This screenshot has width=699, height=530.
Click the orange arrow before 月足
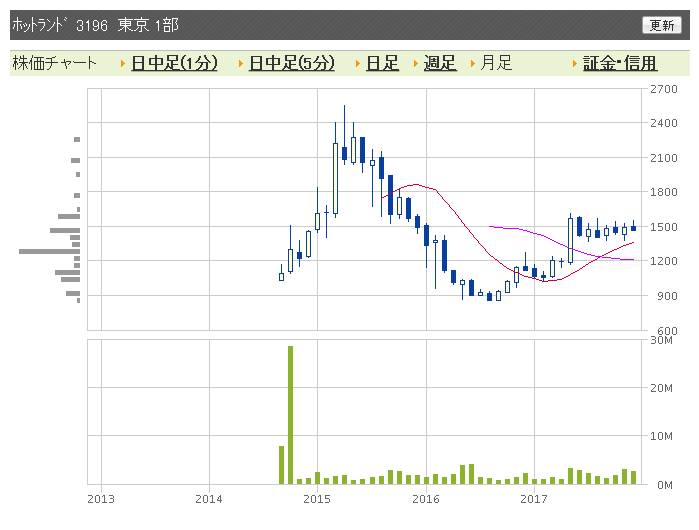tap(473, 64)
